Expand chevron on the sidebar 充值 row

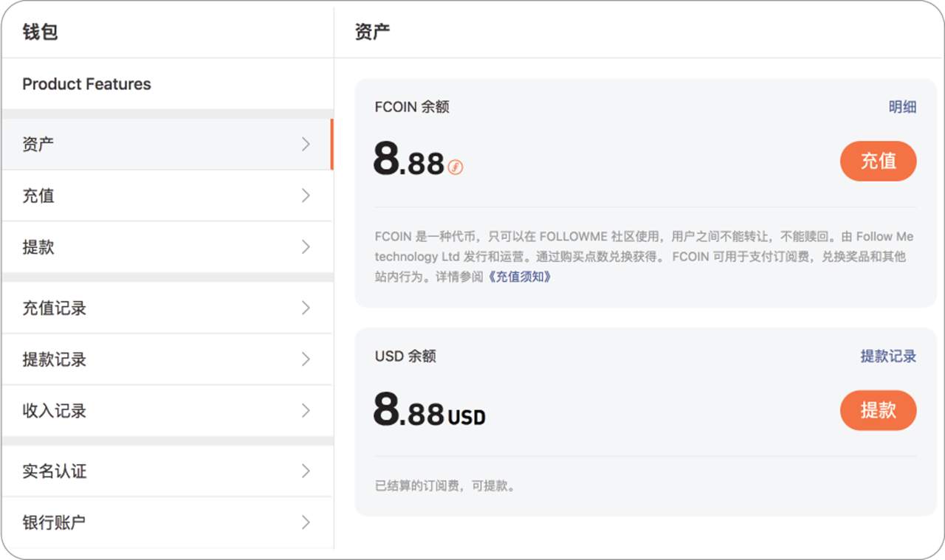(306, 196)
